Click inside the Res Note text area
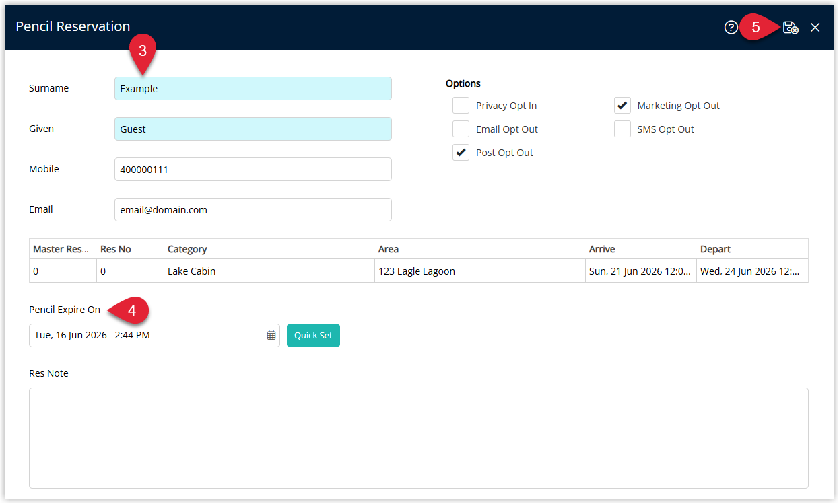Image resolution: width=839 pixels, height=504 pixels. pyautogui.click(x=419, y=438)
